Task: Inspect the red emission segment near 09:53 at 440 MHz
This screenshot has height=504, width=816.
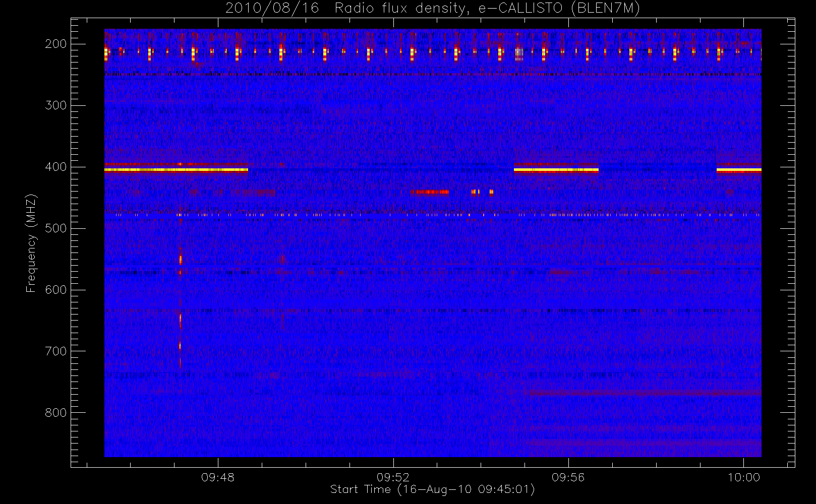Action: 429,192
